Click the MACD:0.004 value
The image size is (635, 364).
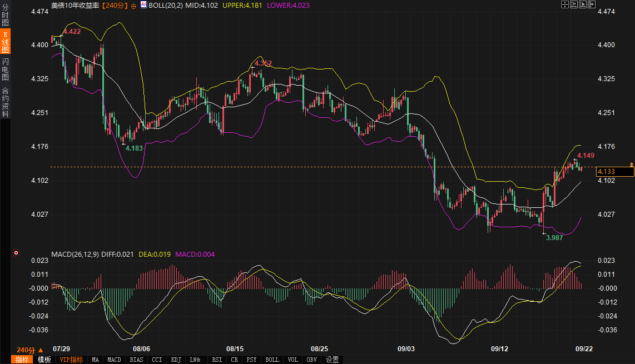click(x=195, y=255)
